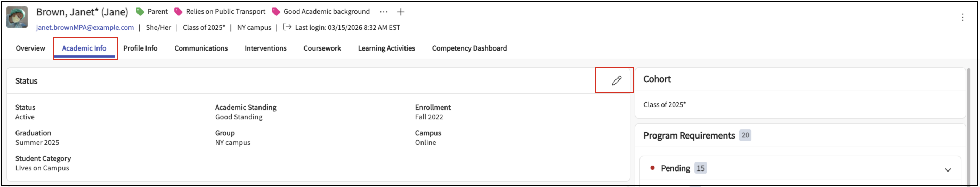Click Janet Brown's profile photo

click(17, 17)
